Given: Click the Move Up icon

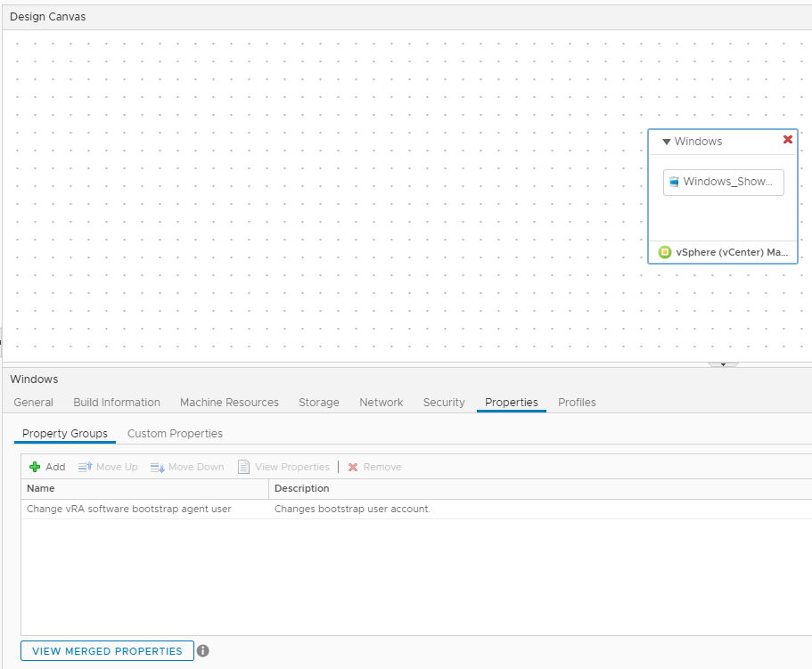Looking at the screenshot, I should tap(86, 467).
